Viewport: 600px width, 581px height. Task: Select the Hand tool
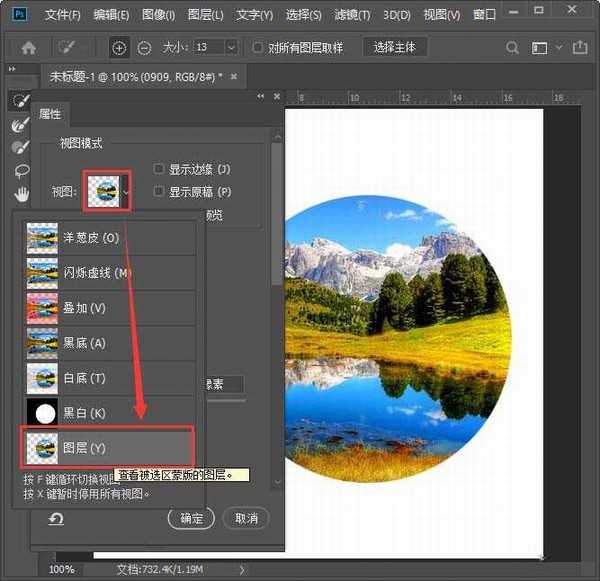[x=19, y=192]
